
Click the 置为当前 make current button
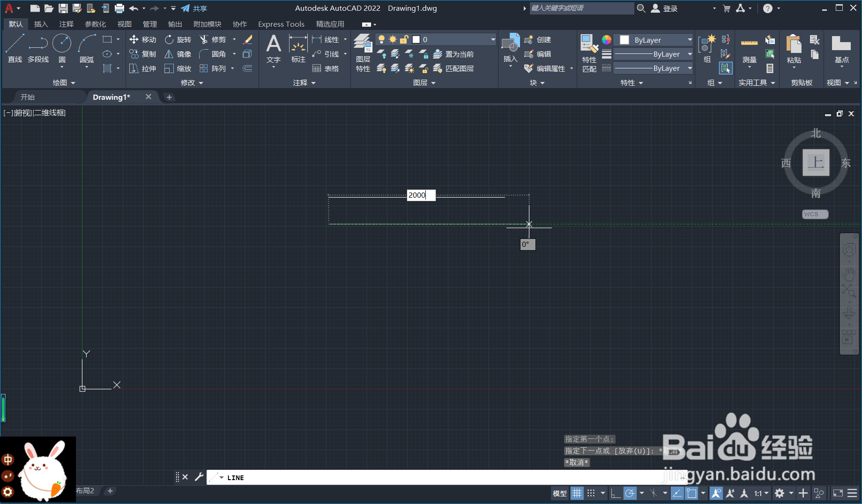[453, 54]
